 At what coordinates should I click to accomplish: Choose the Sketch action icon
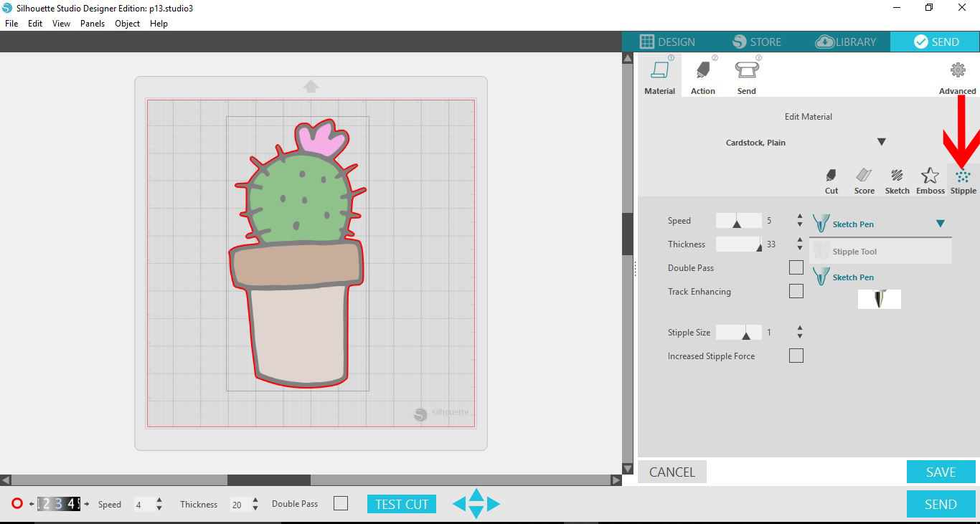(897, 176)
